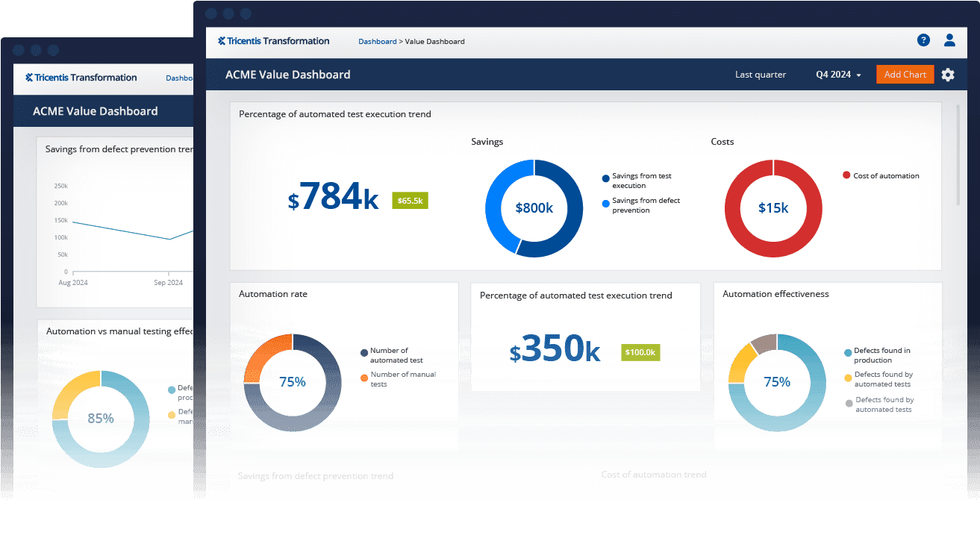Go to Dashboard breadcrumb link

377,42
